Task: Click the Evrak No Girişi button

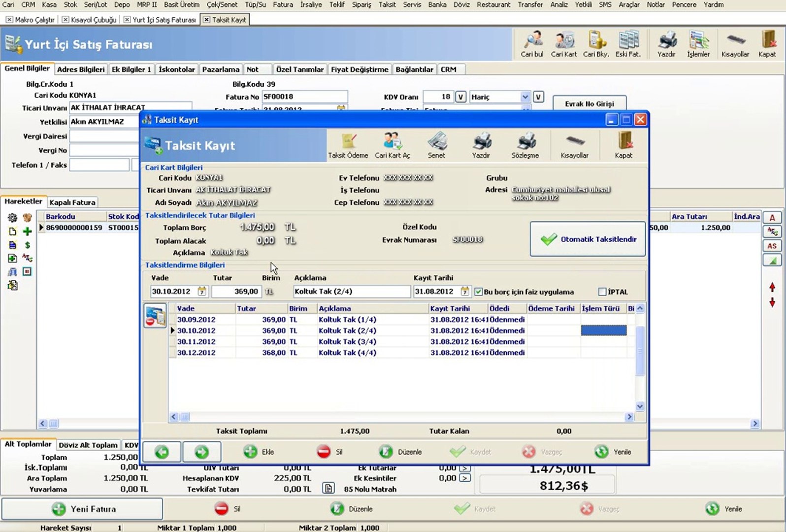Action: tap(589, 103)
